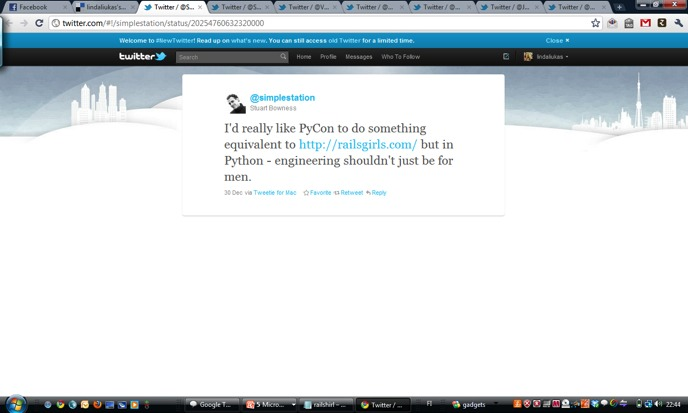This screenshot has width=688, height=413.
Task: Click the Stuart Bowness name text
Action: pos(273,108)
